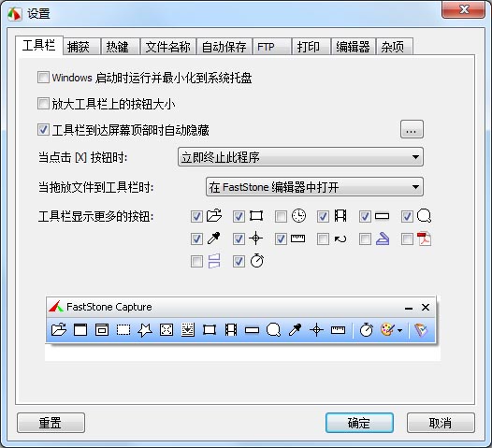Viewport: 492px width, 448px height.
Task: Select Capture Active Window icon in toolbar preview
Action: (x=80, y=330)
